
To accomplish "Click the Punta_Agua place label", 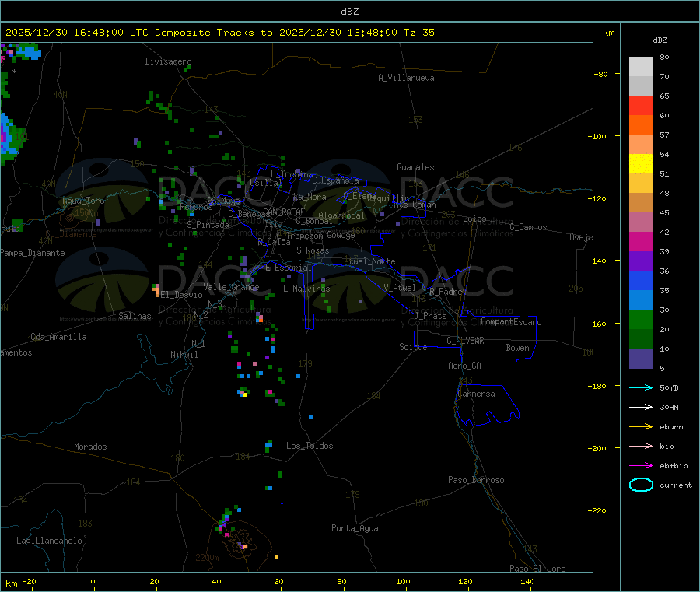I will click(355, 528).
